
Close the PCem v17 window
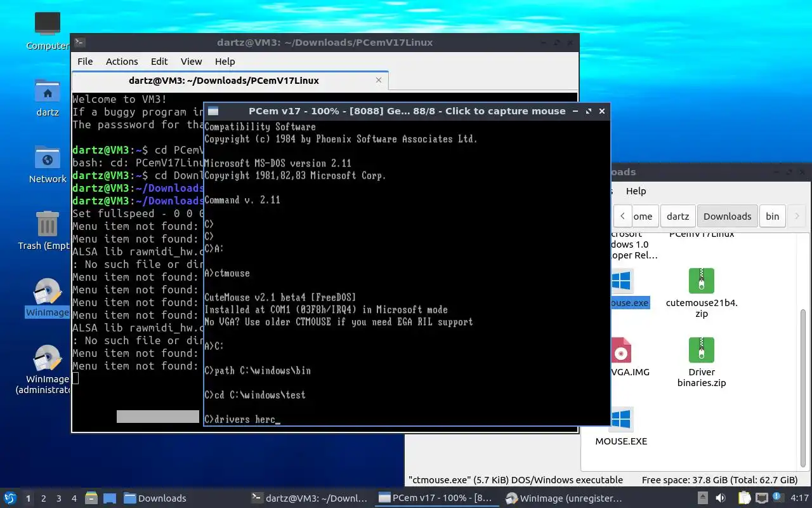point(602,111)
